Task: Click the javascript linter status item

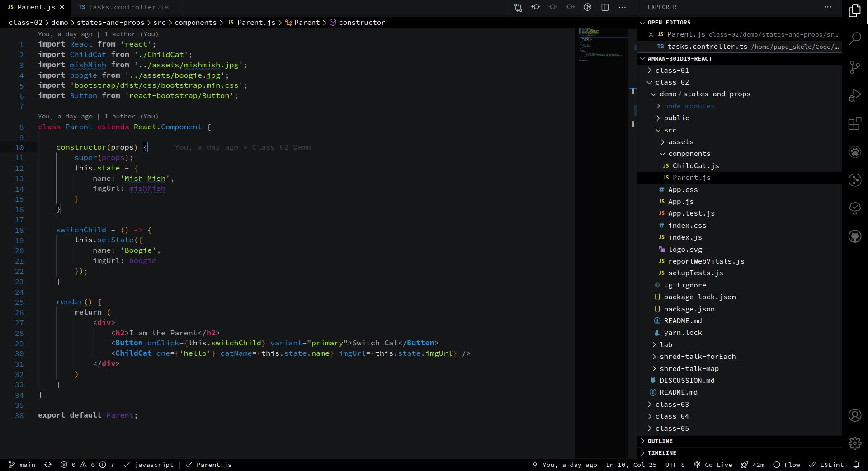Action: click(x=148, y=465)
